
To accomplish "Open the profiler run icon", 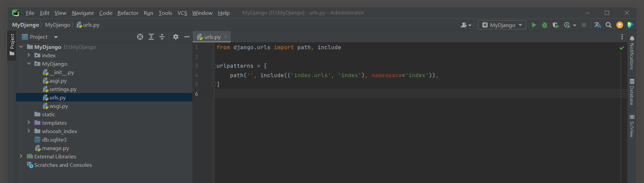I will coord(567,25).
